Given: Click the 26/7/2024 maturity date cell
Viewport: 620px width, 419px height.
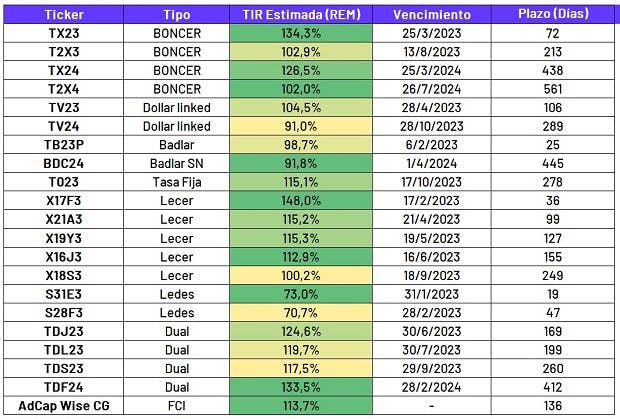Looking at the screenshot, I should click(x=431, y=89).
